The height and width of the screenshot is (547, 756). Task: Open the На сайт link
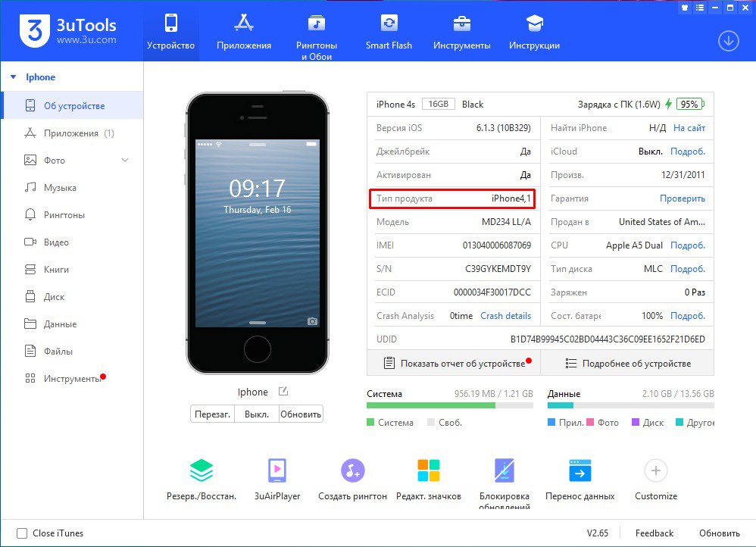coord(689,128)
